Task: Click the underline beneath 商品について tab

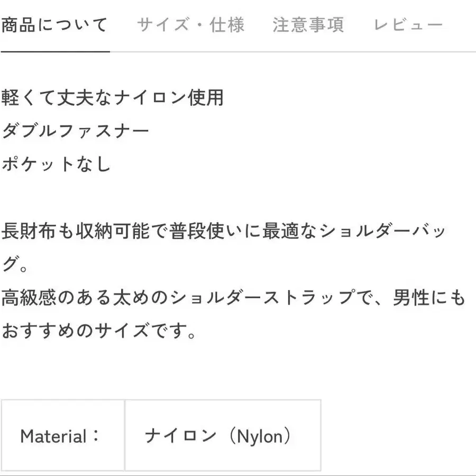Action: point(54,51)
